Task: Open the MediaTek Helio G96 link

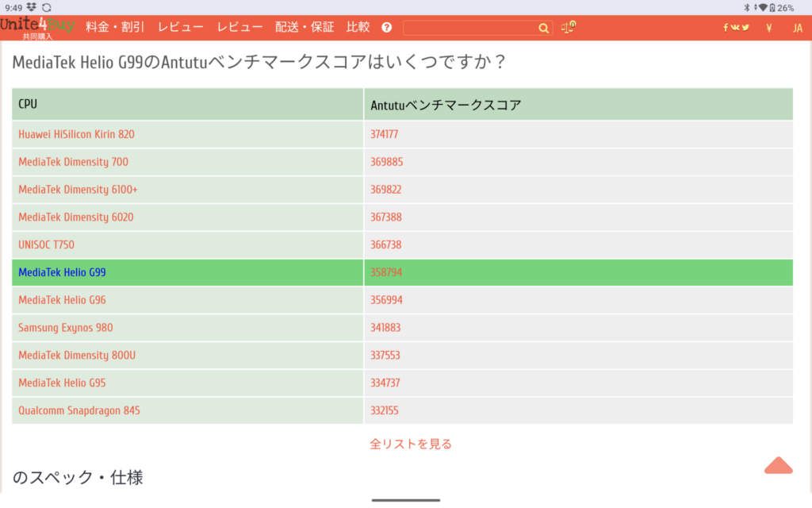Action: pos(62,299)
